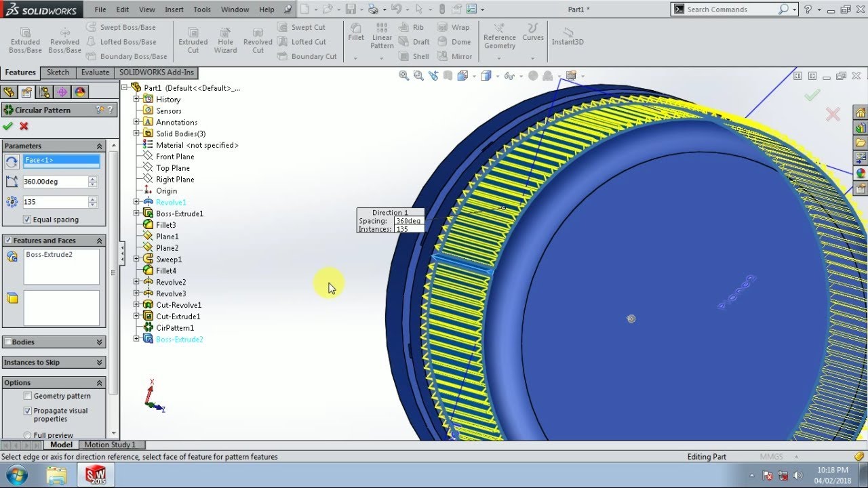The width and height of the screenshot is (868, 488).
Task: Enable Geometry pattern option
Action: coord(28,396)
